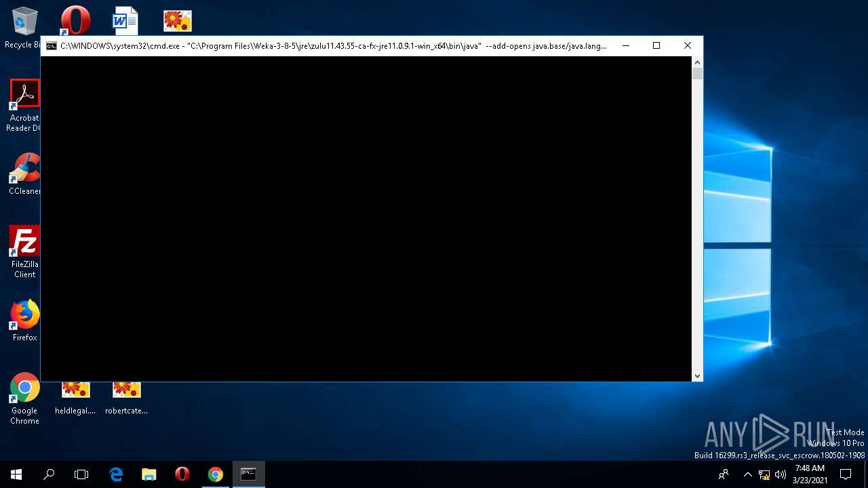Screen dimensions: 868x488
Task: Open Task View
Action: tap(81, 474)
